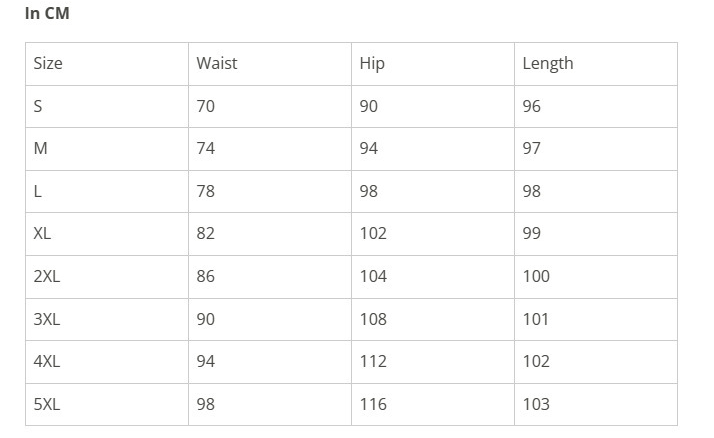The width and height of the screenshot is (714, 438).
Task: Click the Waist column header
Action: 217,63
